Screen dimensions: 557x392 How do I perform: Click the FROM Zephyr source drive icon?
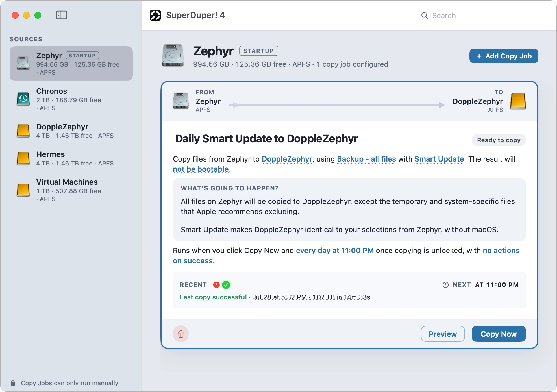click(x=181, y=101)
